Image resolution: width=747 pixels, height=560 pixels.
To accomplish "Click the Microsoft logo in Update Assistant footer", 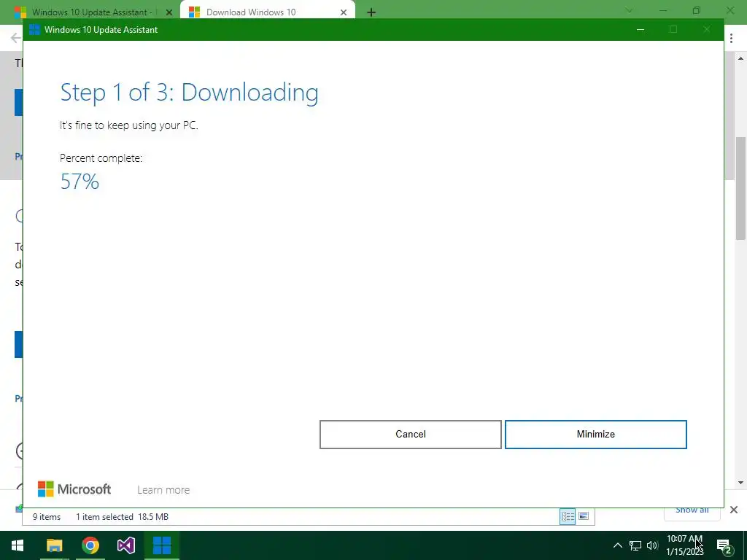I will (x=74, y=489).
